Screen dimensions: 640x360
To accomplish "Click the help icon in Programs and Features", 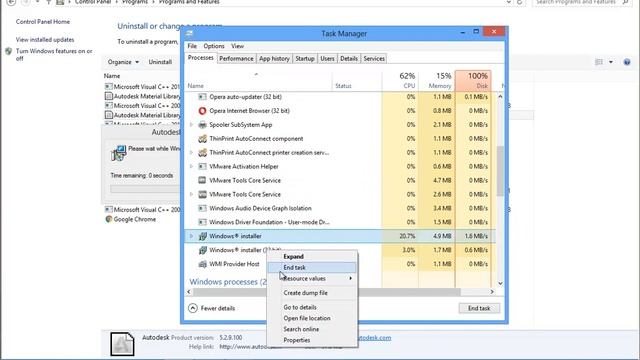I will pyautogui.click(x=627, y=62).
